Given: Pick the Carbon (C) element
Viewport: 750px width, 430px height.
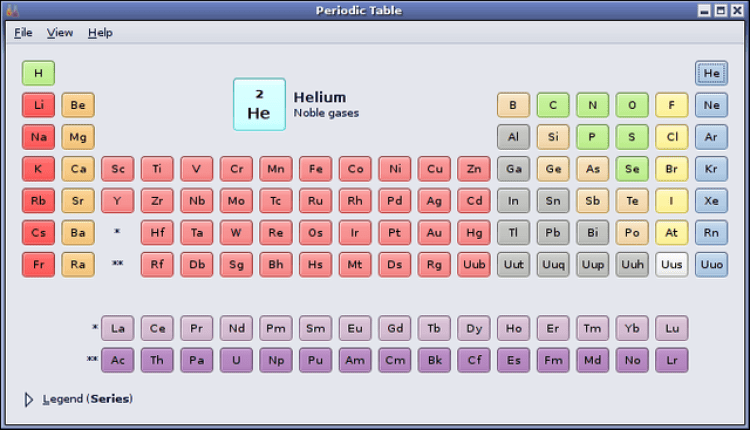Looking at the screenshot, I should pyautogui.click(x=553, y=105).
